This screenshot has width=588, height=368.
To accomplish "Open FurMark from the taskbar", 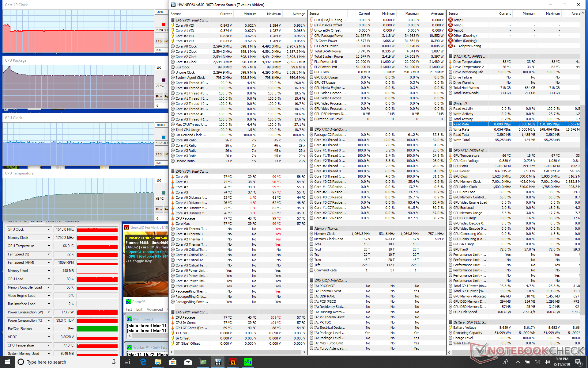I will (233, 362).
